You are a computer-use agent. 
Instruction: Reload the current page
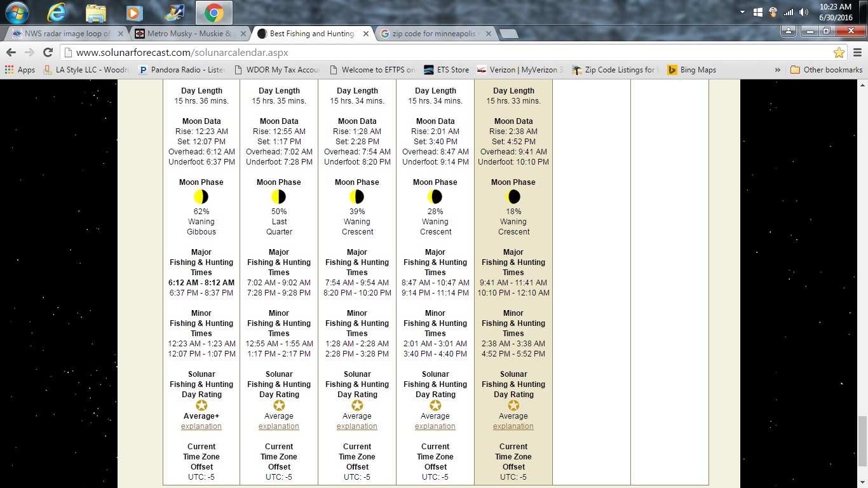48,53
